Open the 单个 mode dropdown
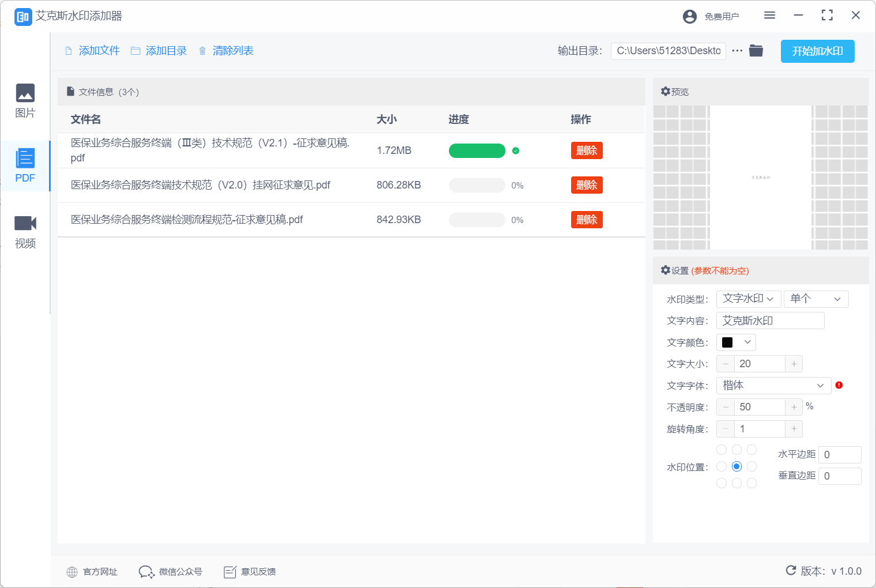 816,299
